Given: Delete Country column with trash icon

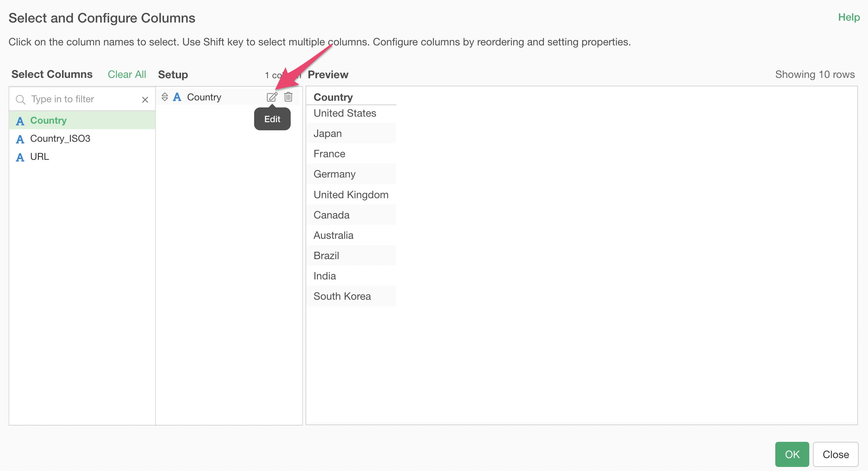Looking at the screenshot, I should (288, 97).
